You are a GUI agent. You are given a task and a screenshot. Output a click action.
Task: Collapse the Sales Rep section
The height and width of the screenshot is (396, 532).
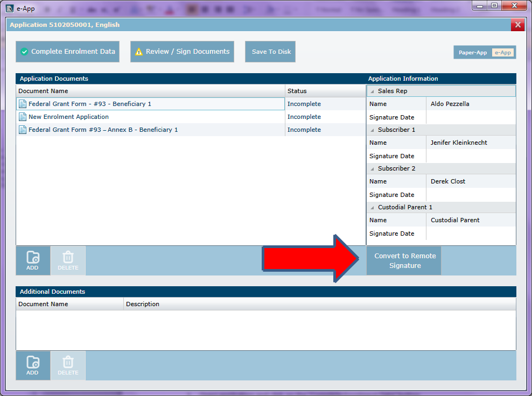click(372, 91)
